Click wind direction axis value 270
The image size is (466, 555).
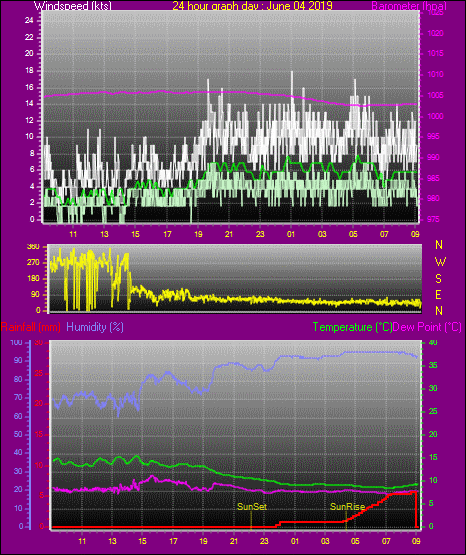(33, 263)
